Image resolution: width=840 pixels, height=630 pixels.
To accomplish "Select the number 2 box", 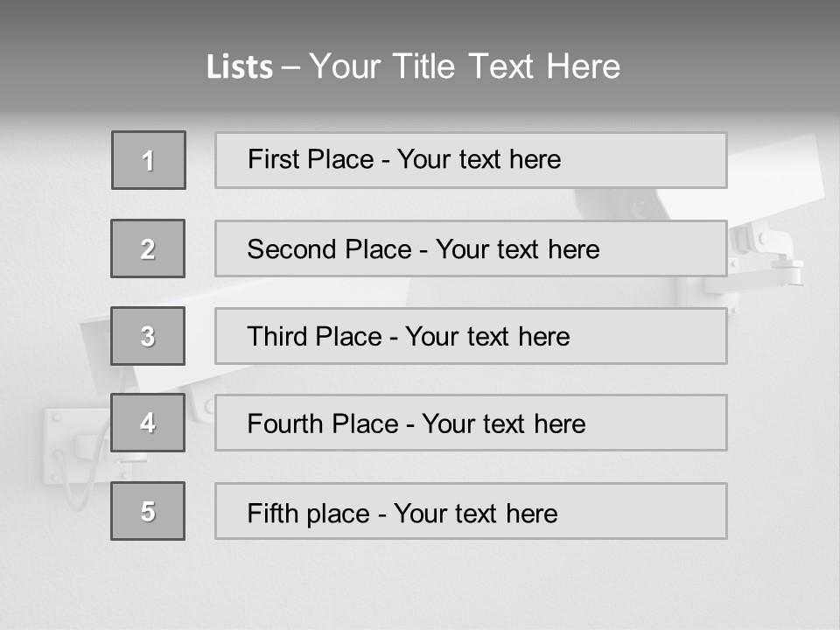I will tap(148, 248).
